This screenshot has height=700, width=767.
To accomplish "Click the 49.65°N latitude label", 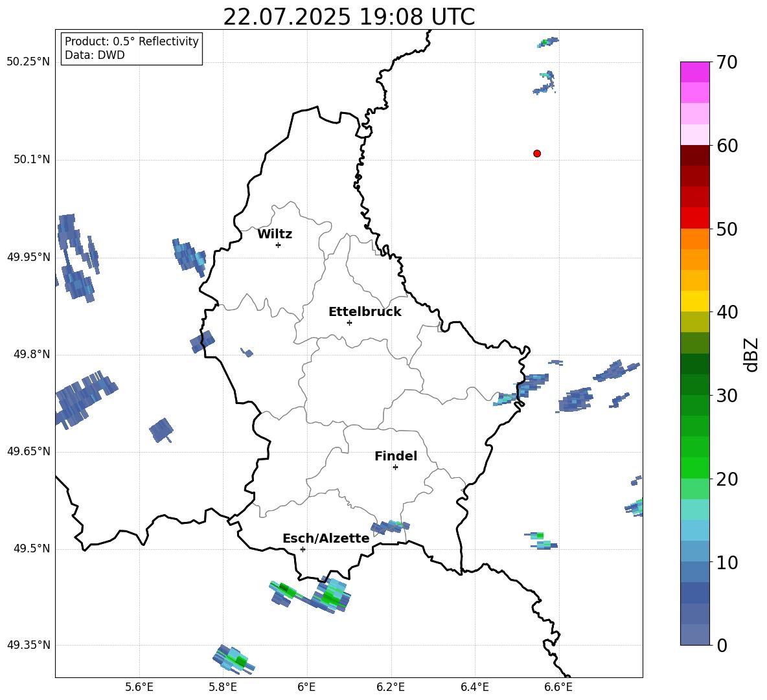I will (29, 451).
